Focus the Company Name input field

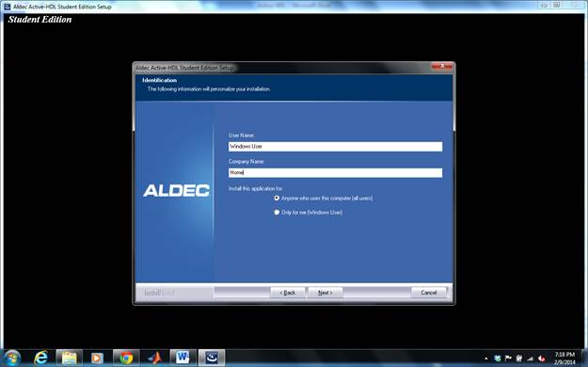pos(335,172)
